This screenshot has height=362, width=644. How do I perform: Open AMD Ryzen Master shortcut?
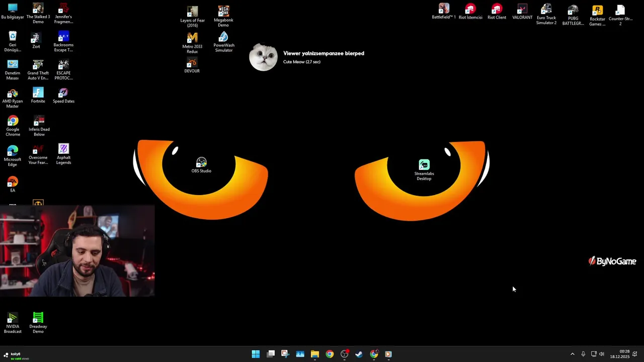13,98
